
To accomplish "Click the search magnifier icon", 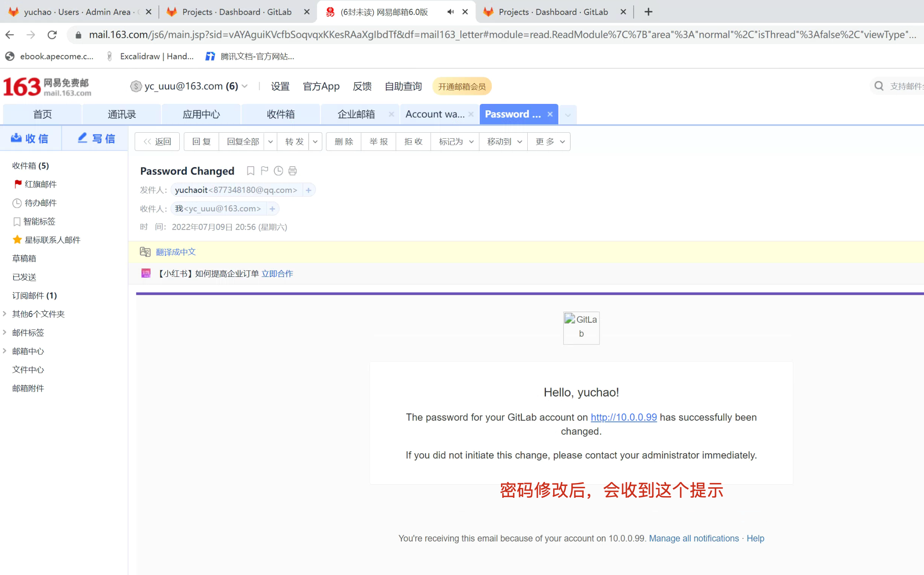I will coord(879,87).
